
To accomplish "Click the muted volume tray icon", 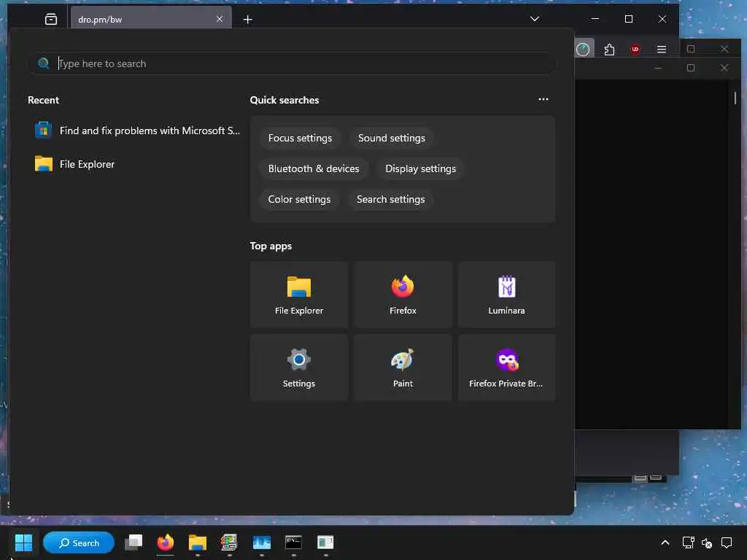I will 707,542.
